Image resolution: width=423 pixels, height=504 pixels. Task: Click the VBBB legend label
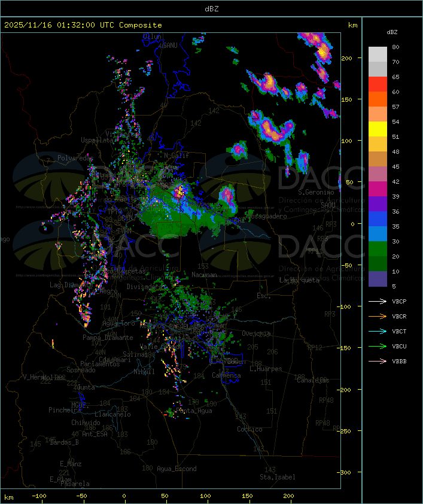[x=399, y=362]
